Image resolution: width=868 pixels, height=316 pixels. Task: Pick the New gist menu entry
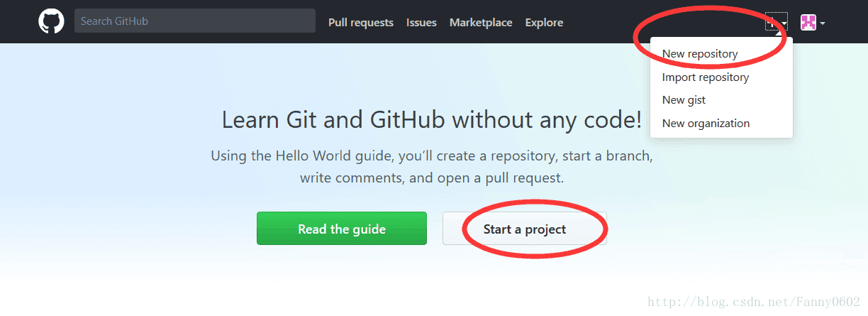684,100
